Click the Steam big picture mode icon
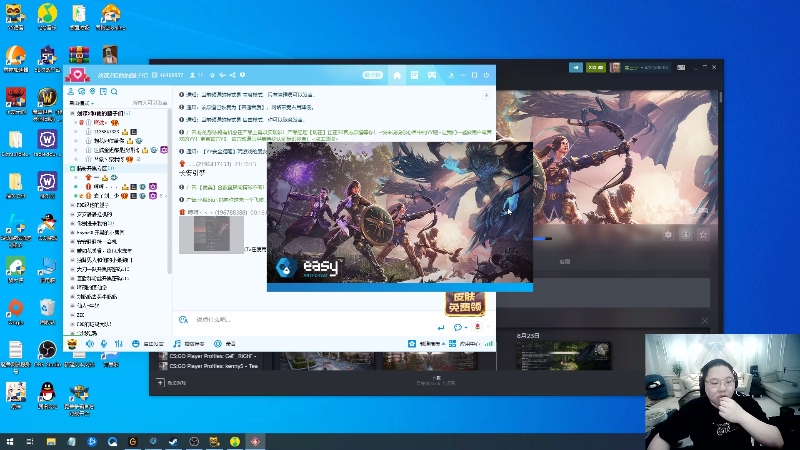Viewport: 800px width, 450px height. point(681,67)
